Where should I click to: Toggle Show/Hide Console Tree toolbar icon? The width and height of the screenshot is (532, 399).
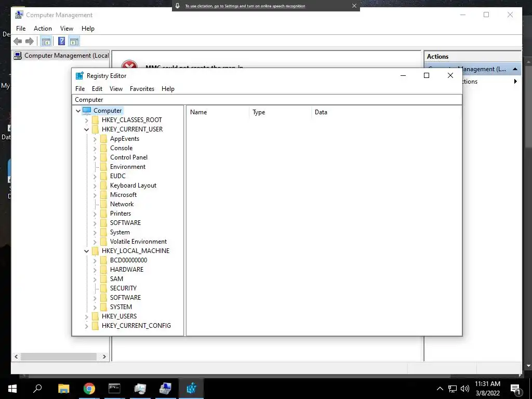tap(46, 42)
